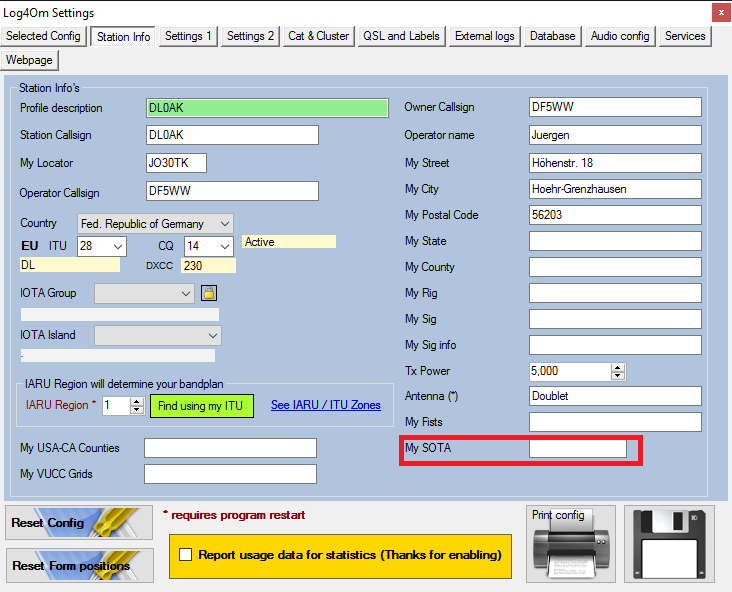Click the IOTA Group lock icon
Screen dimensions: 732x592
pos(209,293)
